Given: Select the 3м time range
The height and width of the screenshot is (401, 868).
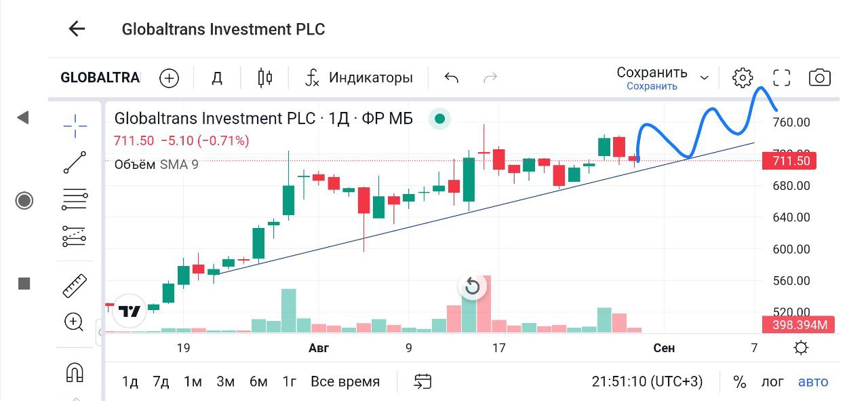Looking at the screenshot, I should pos(225,382).
